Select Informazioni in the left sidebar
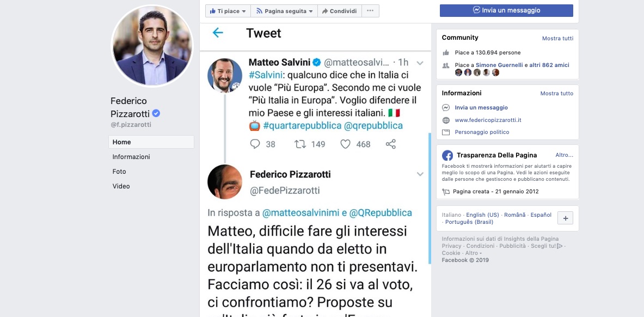 pos(131,157)
